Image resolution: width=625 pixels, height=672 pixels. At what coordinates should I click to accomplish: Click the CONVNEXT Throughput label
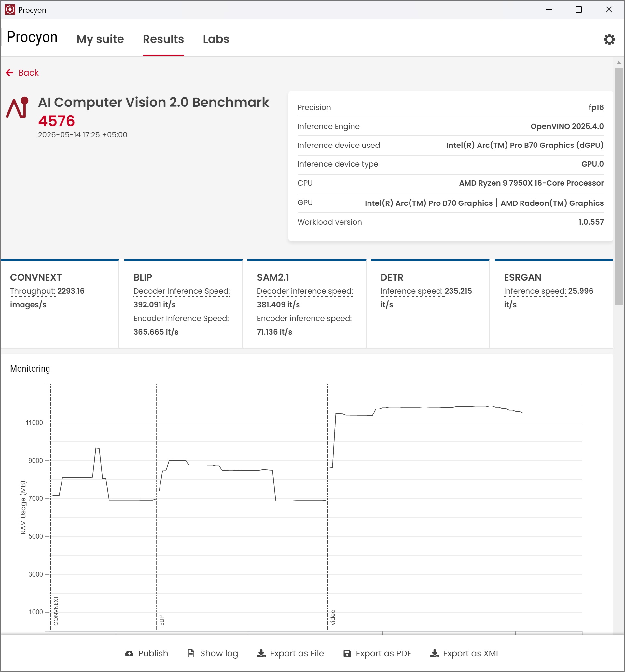tap(33, 291)
